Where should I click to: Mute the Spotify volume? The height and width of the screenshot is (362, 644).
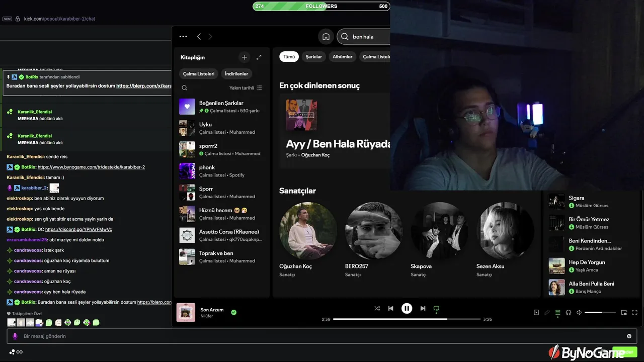pos(579,312)
